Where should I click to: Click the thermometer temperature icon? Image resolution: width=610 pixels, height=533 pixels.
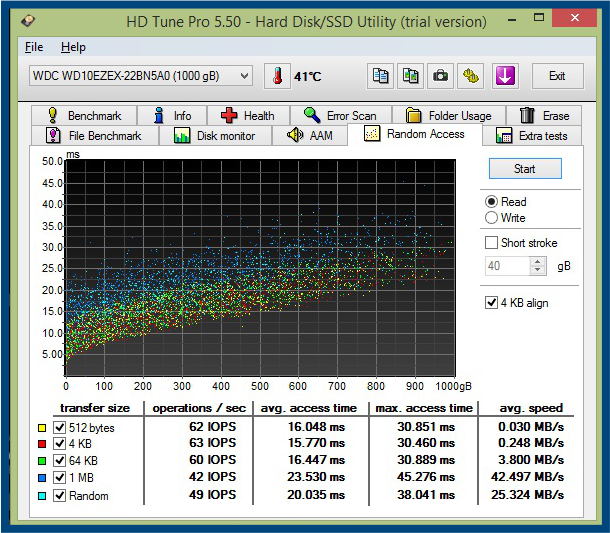click(277, 76)
